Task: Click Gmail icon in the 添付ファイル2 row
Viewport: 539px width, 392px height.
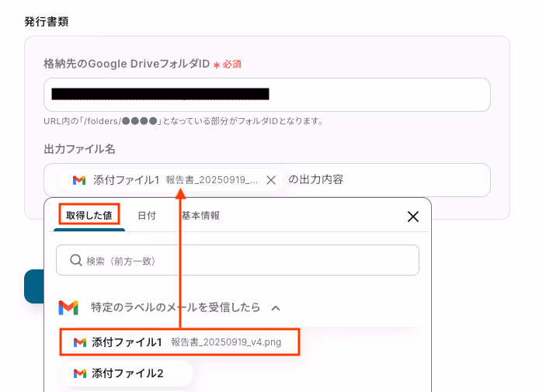Action: click(80, 373)
